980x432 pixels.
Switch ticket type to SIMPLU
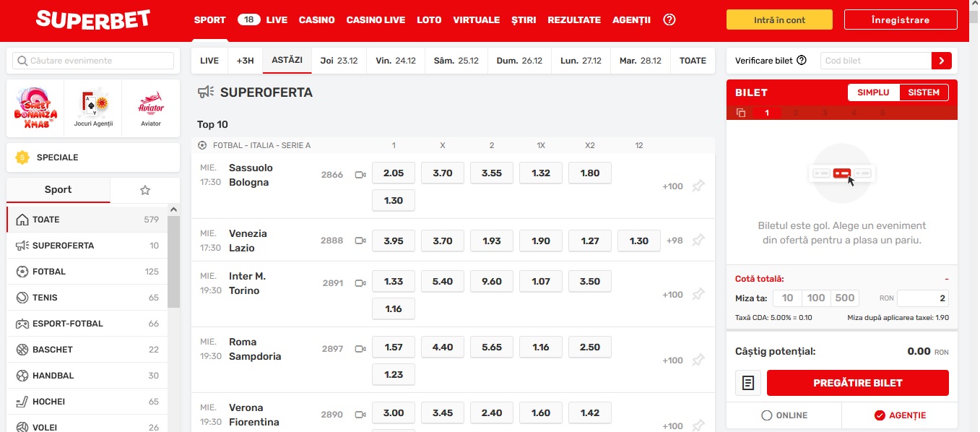(x=874, y=92)
